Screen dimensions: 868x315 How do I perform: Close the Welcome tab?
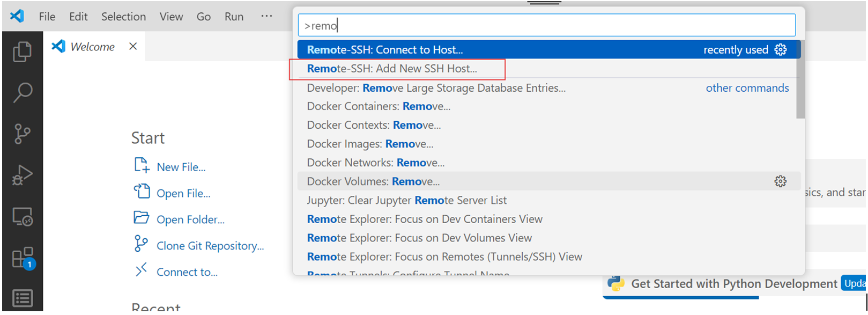(133, 47)
